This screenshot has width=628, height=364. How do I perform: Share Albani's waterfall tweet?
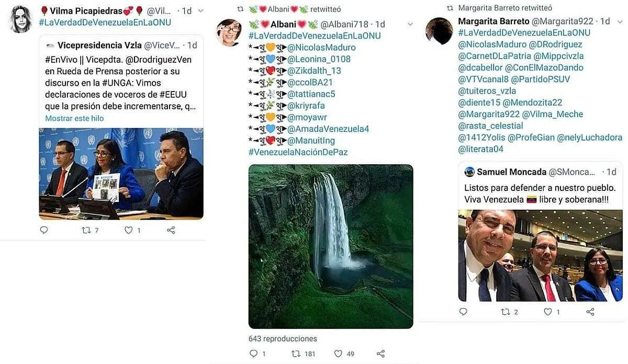(x=381, y=354)
